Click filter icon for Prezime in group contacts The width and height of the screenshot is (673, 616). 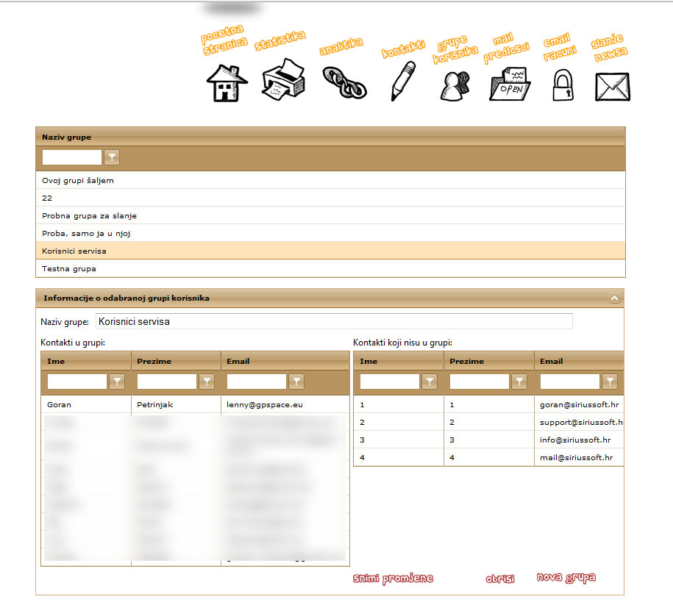click(x=207, y=382)
